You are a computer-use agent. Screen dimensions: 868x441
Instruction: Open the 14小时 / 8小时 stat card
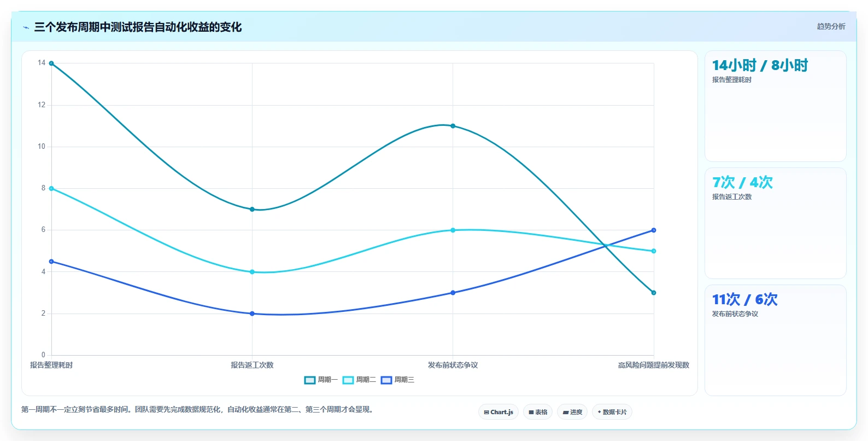775,106
